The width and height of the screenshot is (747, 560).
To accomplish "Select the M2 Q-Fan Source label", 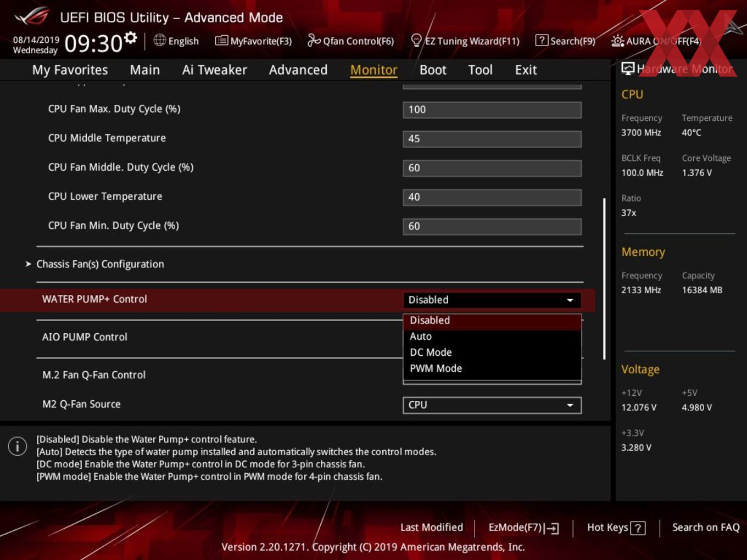I will point(81,404).
